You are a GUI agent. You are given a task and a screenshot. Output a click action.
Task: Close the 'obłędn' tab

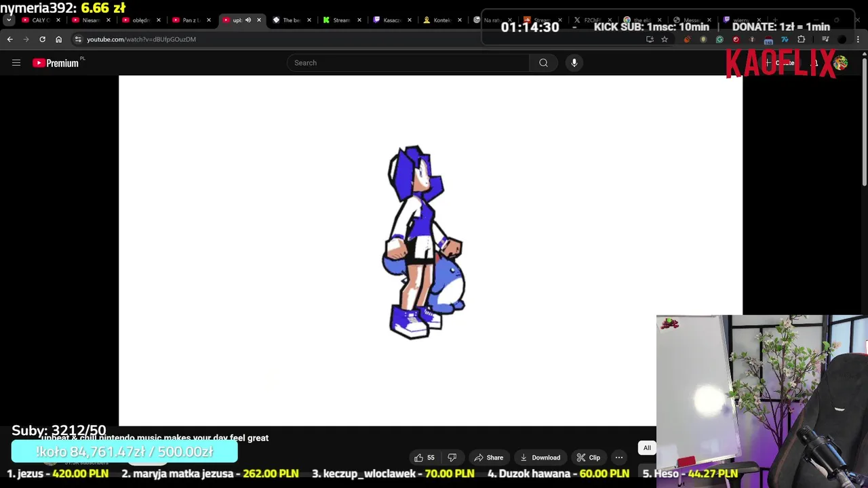point(158,20)
